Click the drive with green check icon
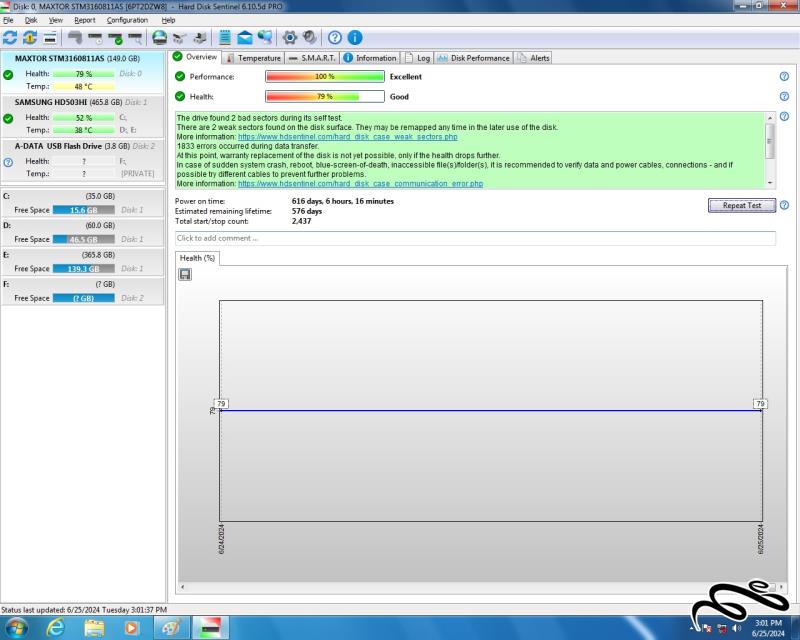 (115, 38)
